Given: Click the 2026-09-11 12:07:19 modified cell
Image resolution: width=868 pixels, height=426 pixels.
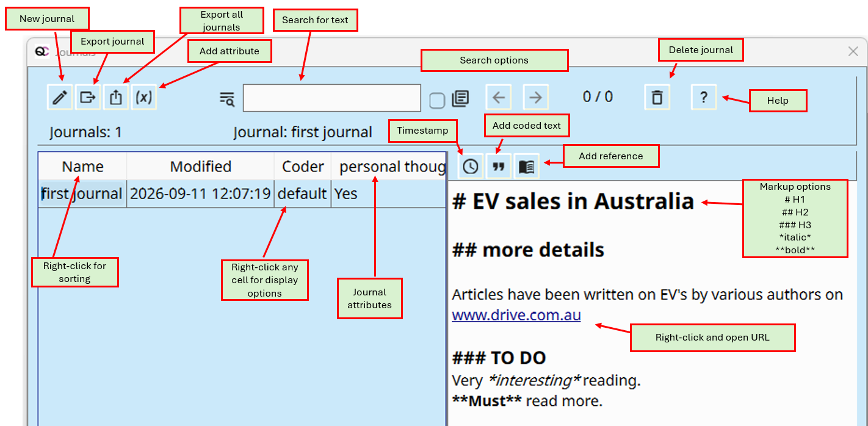Looking at the screenshot, I should pyautogui.click(x=200, y=194).
